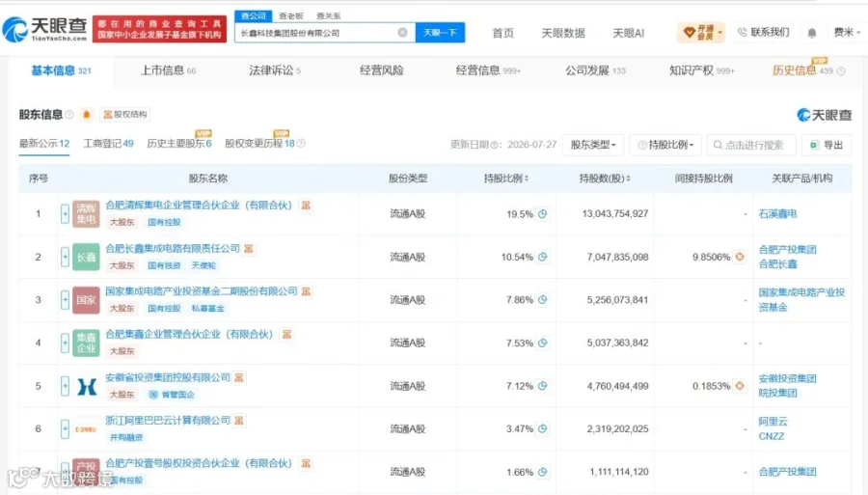Click the 天眼一下 search button
Screen dimensions: 868x495
pyautogui.click(x=440, y=33)
